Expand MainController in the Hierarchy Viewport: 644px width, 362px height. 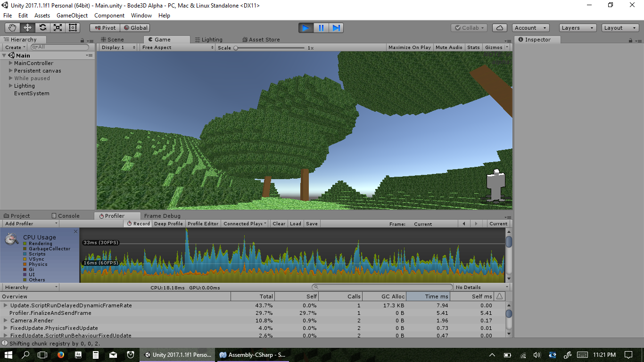click(x=11, y=63)
